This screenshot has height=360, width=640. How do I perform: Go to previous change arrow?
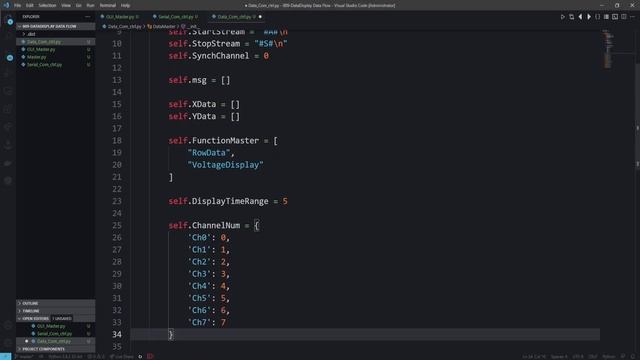coord(580,17)
